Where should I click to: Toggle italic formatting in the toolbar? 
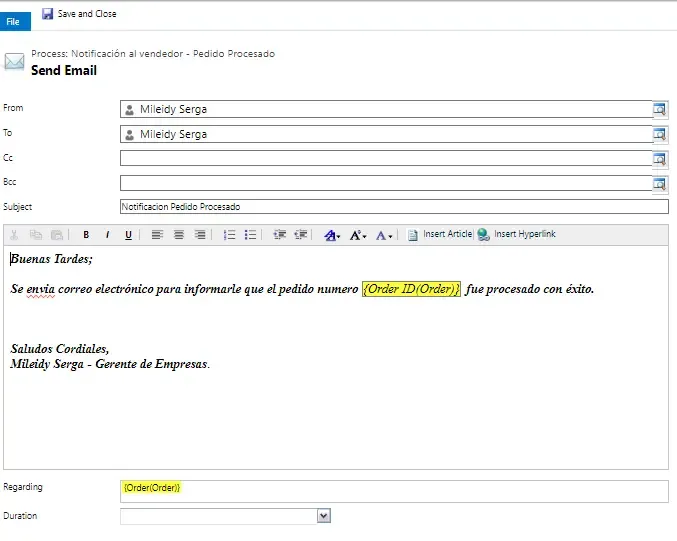pyautogui.click(x=107, y=235)
